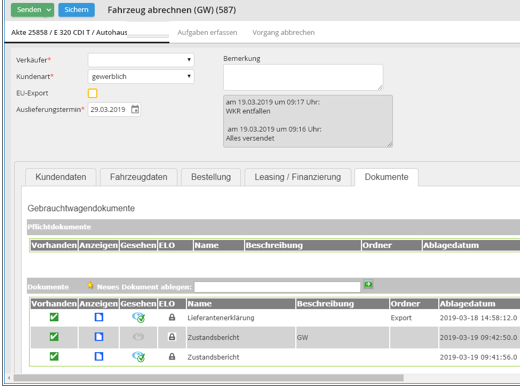The image size is (520, 389).
Task: Click the Neues Dokument ablegen input field
Action: point(277,287)
